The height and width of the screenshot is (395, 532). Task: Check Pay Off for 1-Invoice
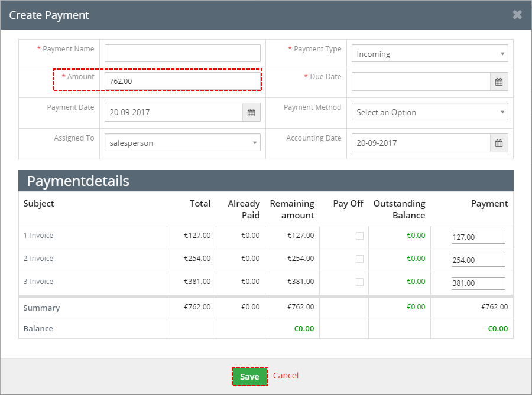point(359,236)
